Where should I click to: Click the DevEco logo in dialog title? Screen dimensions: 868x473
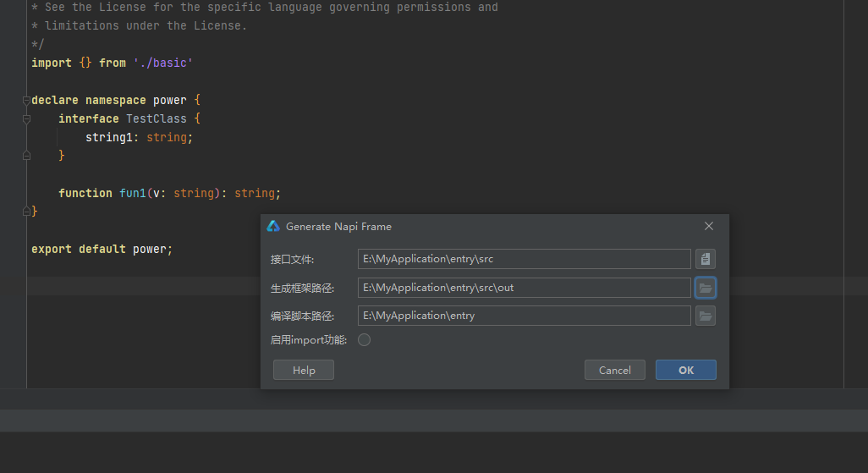point(273,226)
